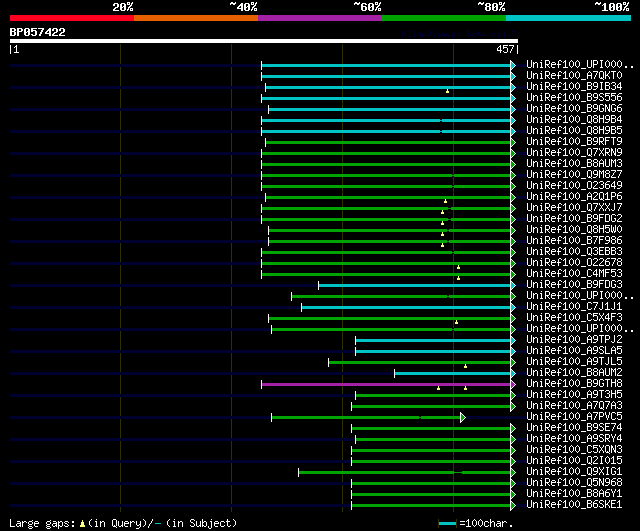Click the UniRef100_Q2I015 label
Image resolution: width=640 pixels, height=531 pixels.
pos(574,461)
